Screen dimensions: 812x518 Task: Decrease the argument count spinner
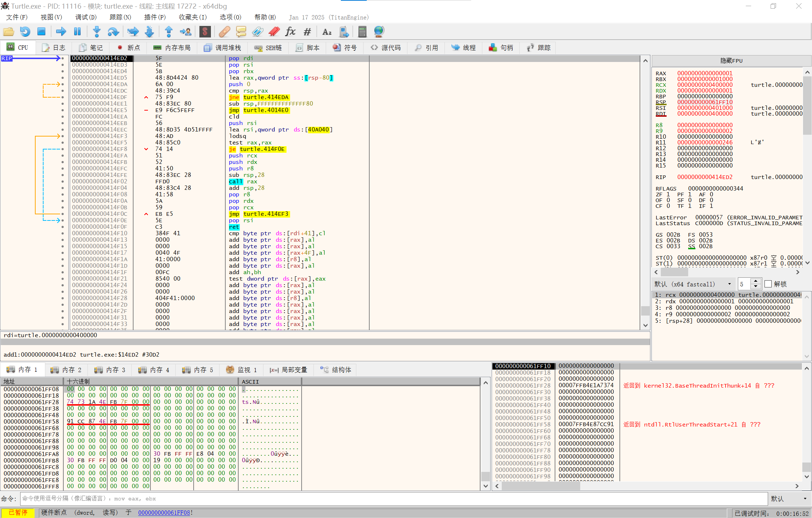(x=755, y=287)
